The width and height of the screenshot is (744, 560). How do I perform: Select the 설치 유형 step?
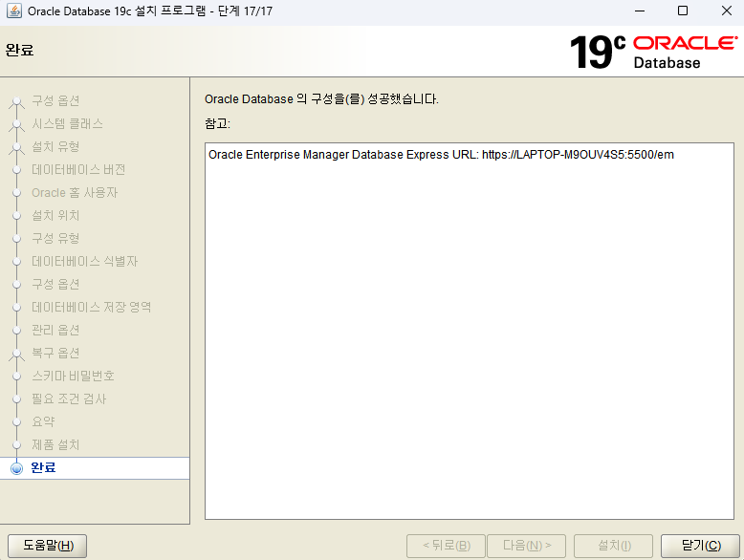[55, 146]
